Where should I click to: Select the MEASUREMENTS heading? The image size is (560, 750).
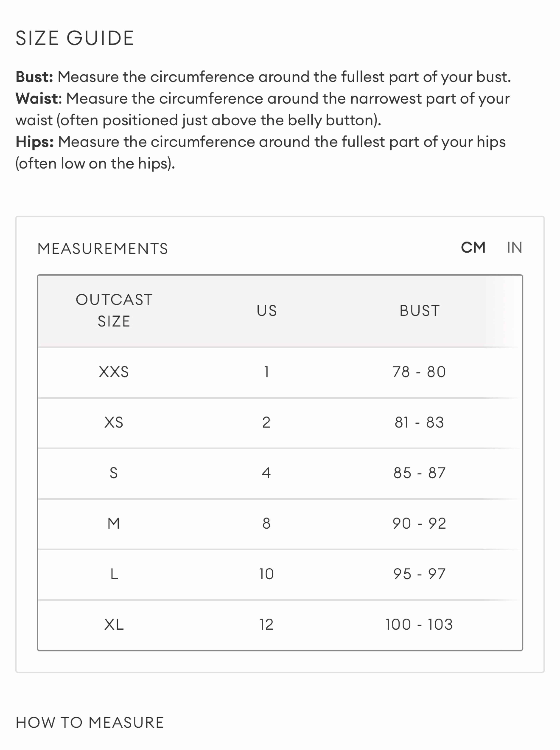pyautogui.click(x=103, y=249)
